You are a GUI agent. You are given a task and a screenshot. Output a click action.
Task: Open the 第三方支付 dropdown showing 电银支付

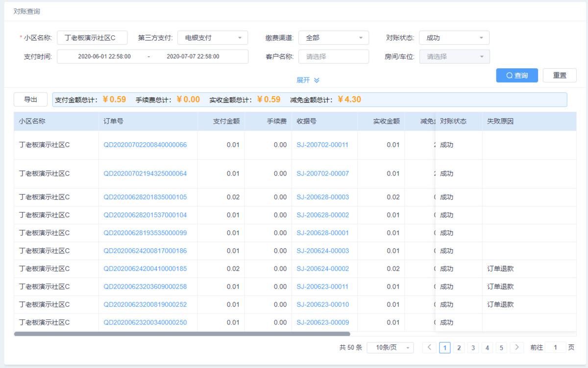pyautogui.click(x=213, y=38)
